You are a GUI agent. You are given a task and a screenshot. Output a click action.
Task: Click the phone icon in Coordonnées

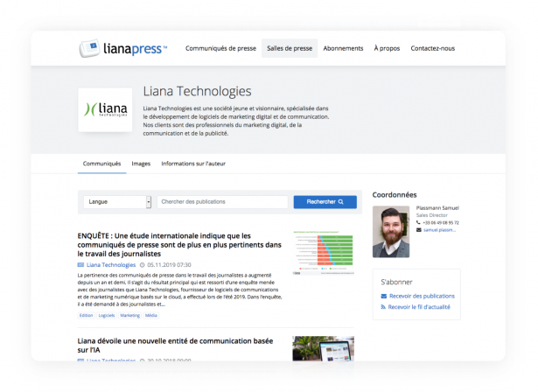point(418,222)
